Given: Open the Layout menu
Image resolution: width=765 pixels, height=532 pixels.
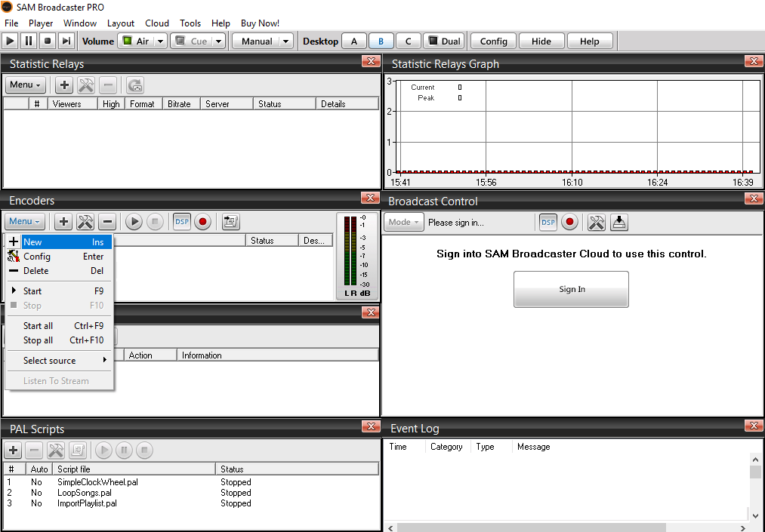Looking at the screenshot, I should [x=121, y=23].
